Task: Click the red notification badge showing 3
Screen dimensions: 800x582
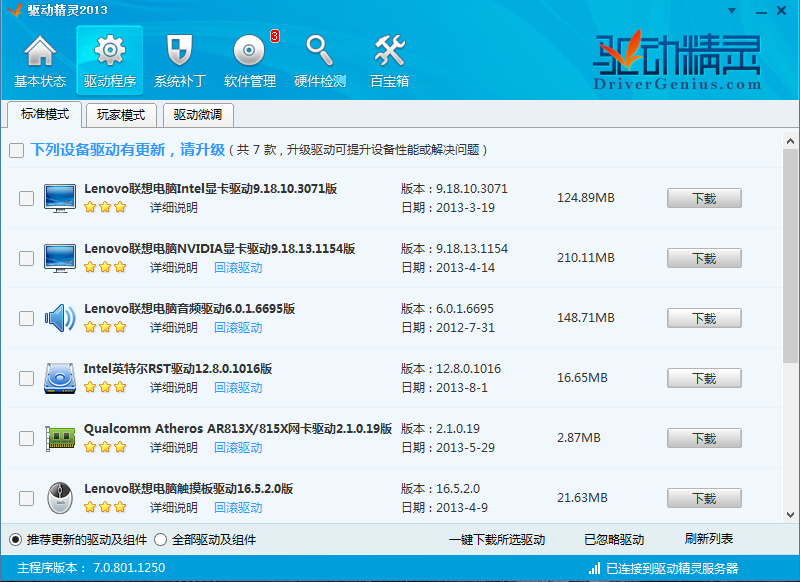Action: pos(275,36)
